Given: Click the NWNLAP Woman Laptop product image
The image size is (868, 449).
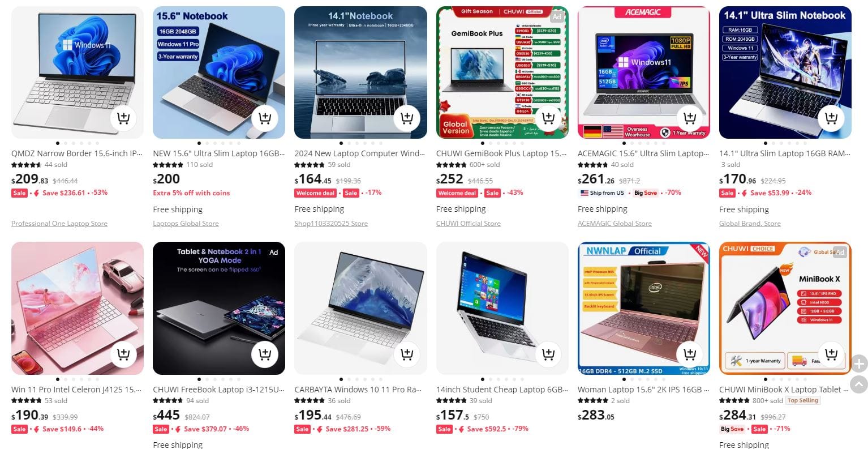Looking at the screenshot, I should point(644,309).
